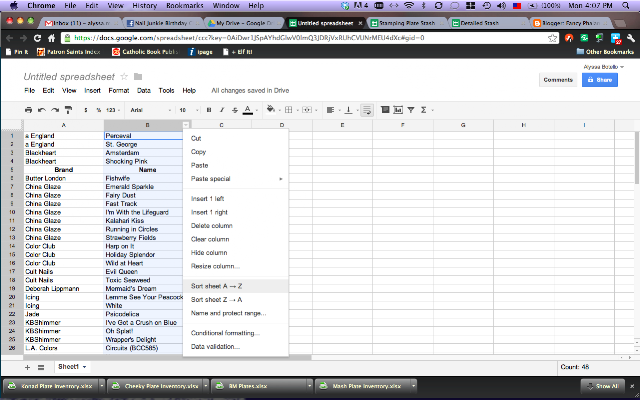
Task: Open the merge cells dropdown
Action: point(310,110)
